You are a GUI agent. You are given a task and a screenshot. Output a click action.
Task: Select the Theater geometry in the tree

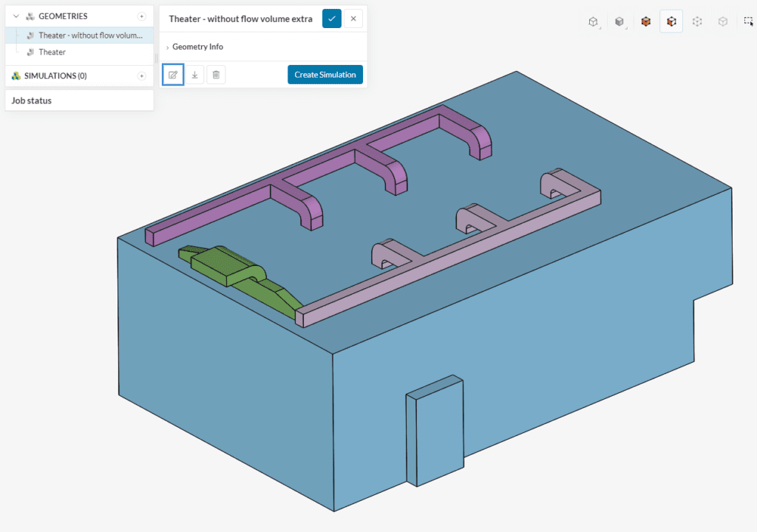click(x=52, y=52)
